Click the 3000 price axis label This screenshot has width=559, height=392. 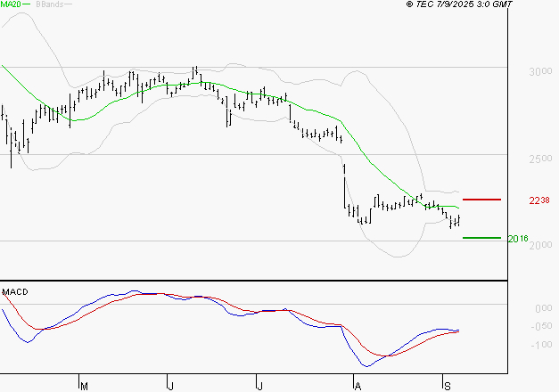pyautogui.click(x=540, y=71)
